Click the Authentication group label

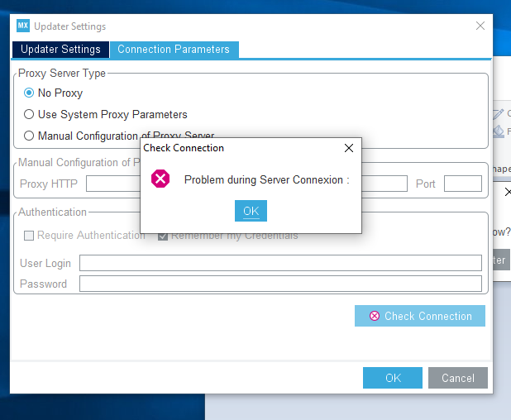52,212
